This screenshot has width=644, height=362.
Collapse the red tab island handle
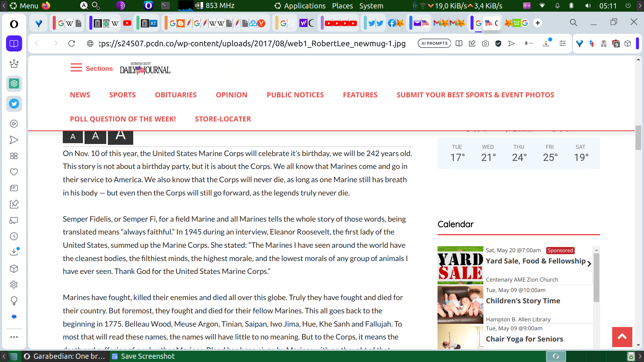(54, 23)
